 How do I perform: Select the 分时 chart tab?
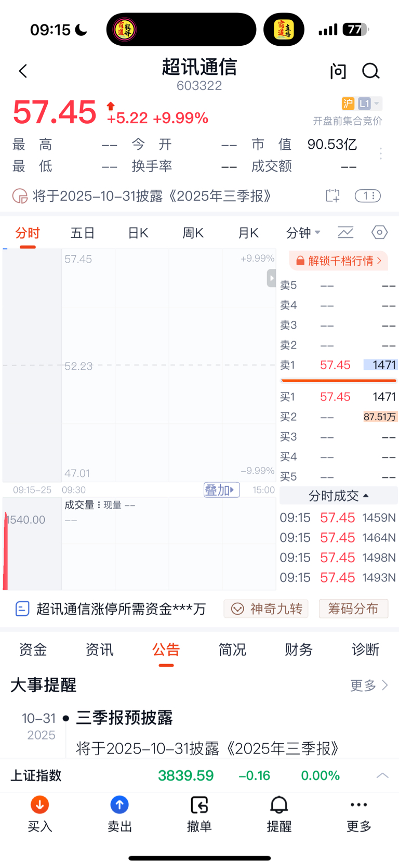tap(28, 233)
